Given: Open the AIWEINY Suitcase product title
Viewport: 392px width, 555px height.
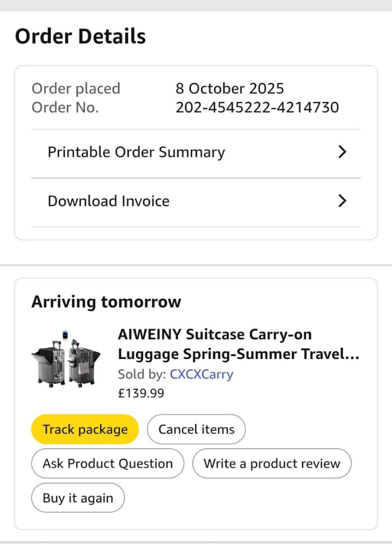Looking at the screenshot, I should click(x=238, y=344).
